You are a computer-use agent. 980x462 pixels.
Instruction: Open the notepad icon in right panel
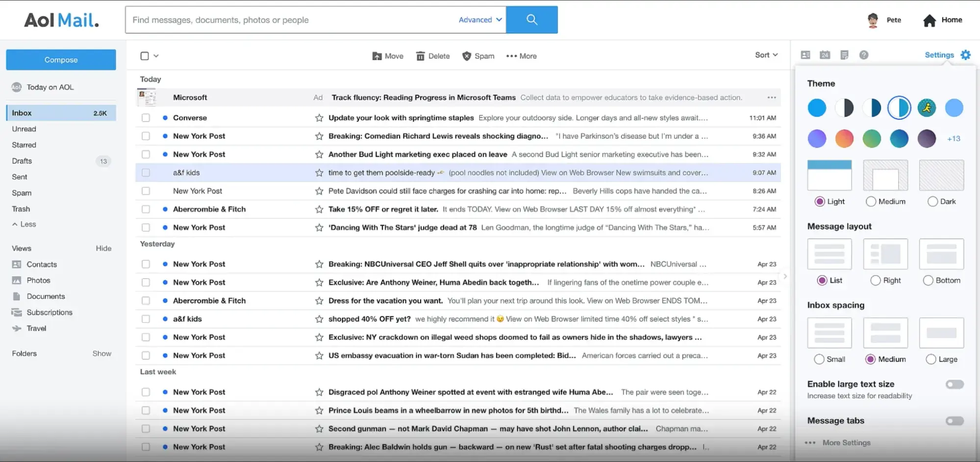point(844,55)
